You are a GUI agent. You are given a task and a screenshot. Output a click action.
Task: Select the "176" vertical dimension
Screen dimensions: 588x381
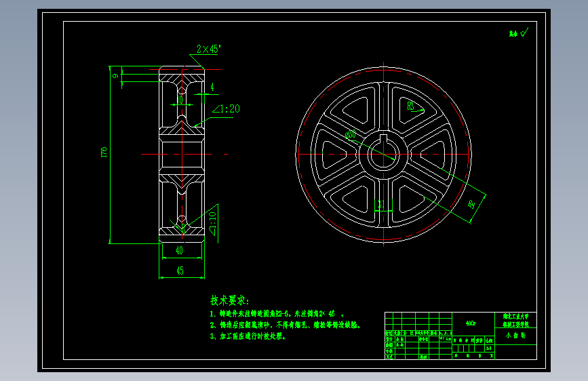coord(104,152)
